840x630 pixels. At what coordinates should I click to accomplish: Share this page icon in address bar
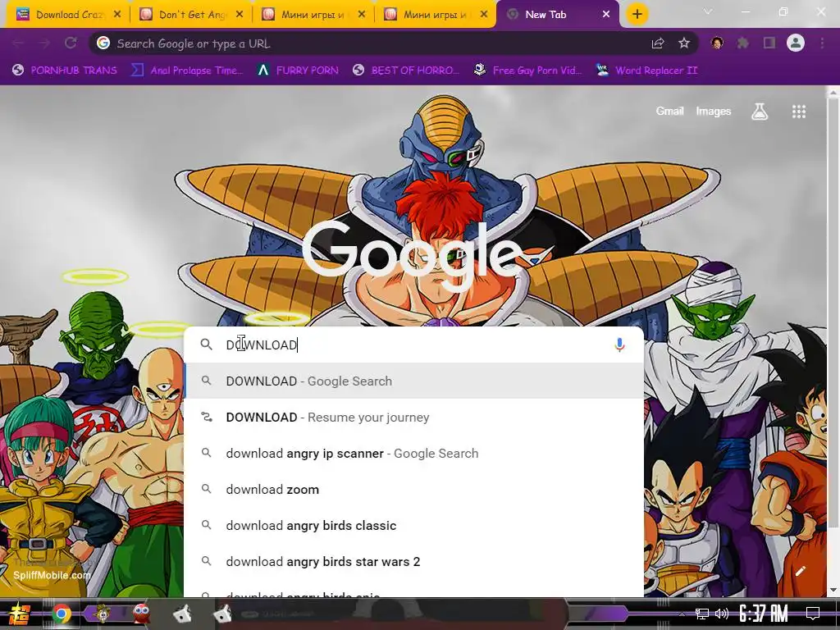tap(658, 43)
